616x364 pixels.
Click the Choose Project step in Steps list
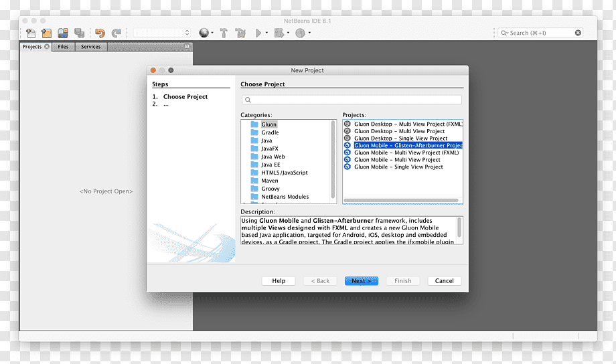click(185, 96)
